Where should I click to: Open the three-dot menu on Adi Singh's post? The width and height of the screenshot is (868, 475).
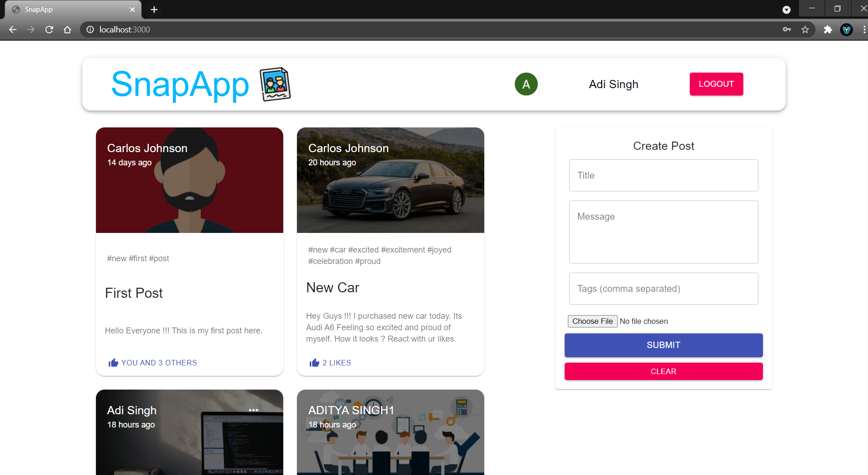(x=254, y=410)
